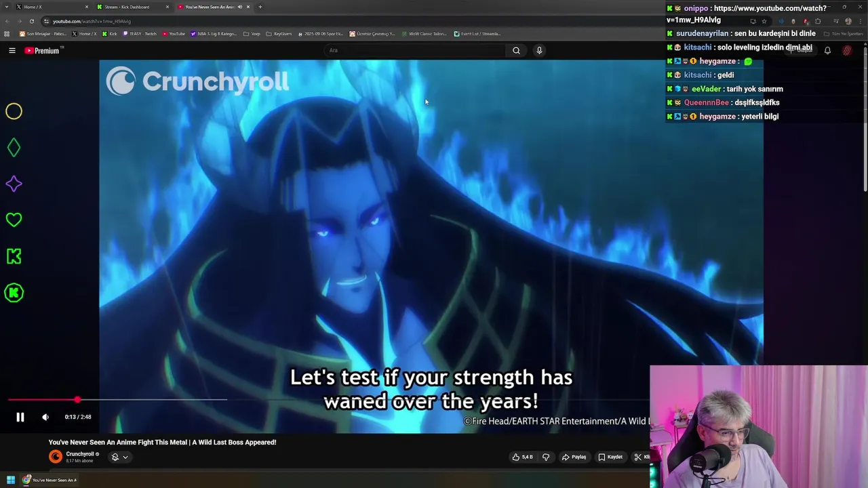Dislike the video
Viewport: 868px width, 488px height.
[x=546, y=457]
